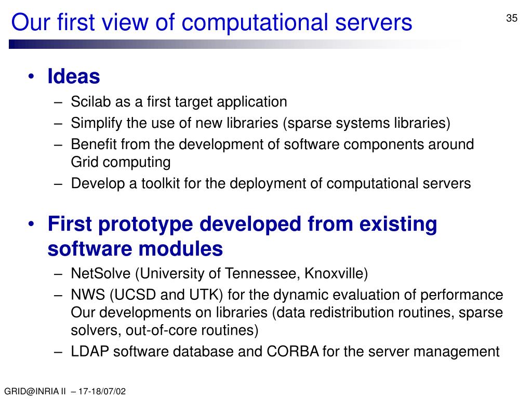Screen dimensions: 532x399
Task: Click 'Benefit from the development of software components' line
Action: pyautogui.click(x=272, y=144)
